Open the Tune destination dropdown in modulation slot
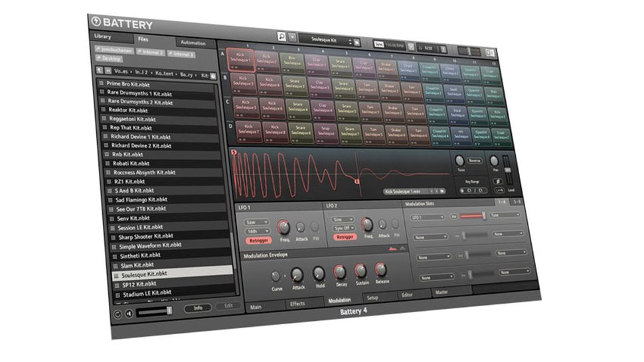This screenshot has height=362, width=644. [x=505, y=215]
